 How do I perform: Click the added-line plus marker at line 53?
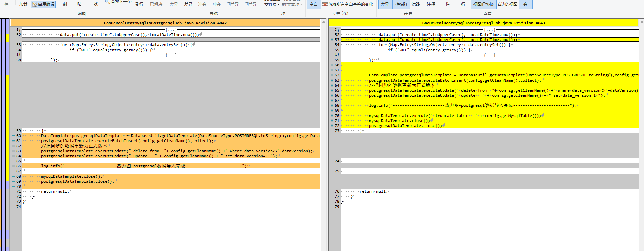tap(332, 40)
